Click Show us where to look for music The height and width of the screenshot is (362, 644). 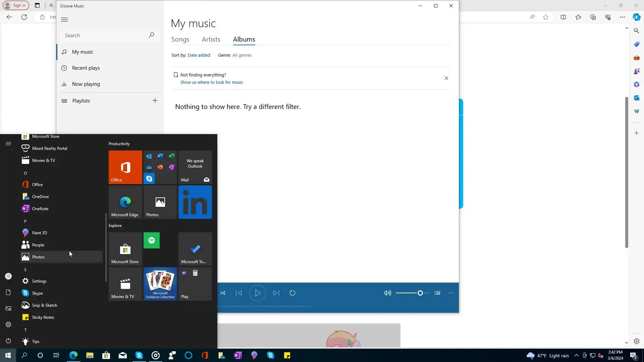point(211,82)
